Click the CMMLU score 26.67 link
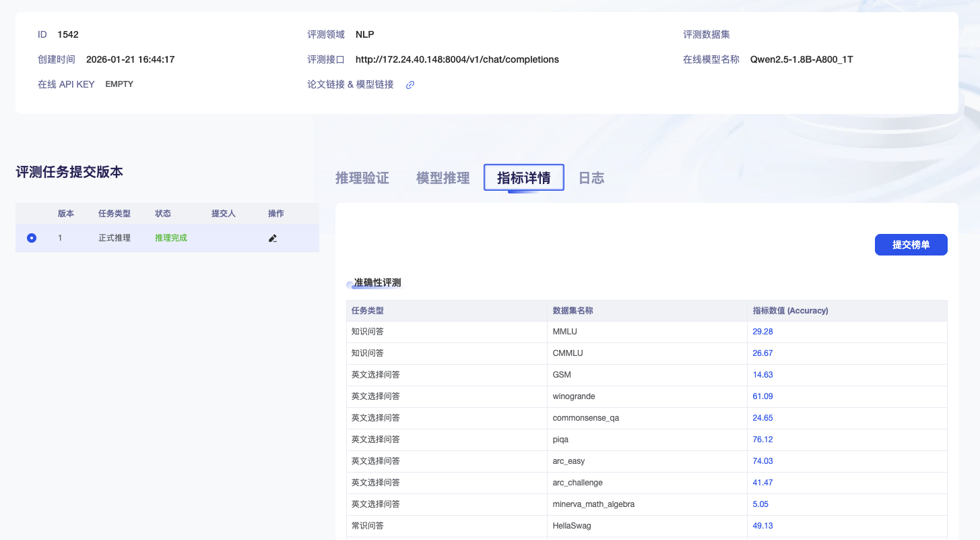 click(x=762, y=353)
